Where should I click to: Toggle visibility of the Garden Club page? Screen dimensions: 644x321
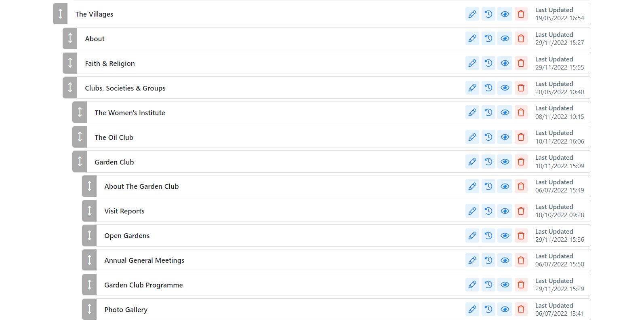click(x=505, y=162)
